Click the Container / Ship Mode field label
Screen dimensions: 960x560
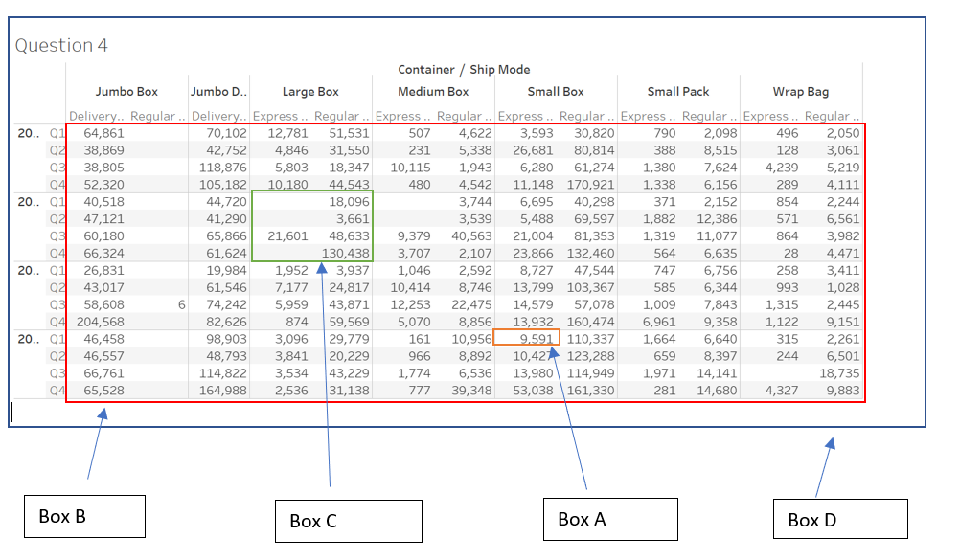464,69
